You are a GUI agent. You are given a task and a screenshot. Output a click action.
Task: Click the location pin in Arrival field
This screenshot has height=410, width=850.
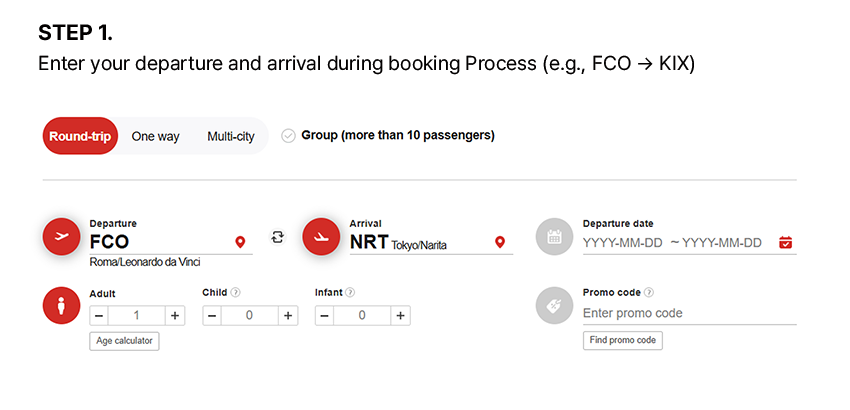pyautogui.click(x=500, y=242)
